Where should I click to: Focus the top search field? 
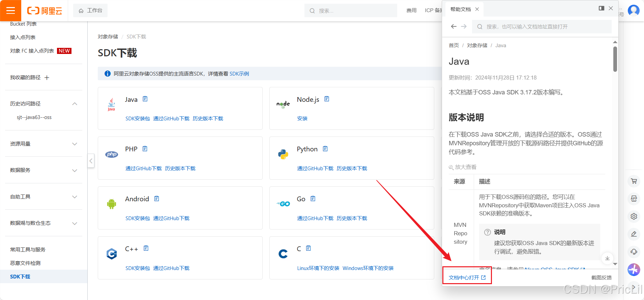(351, 10)
